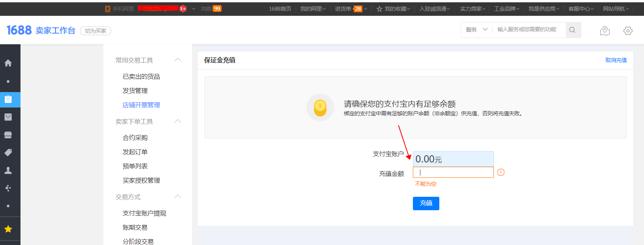This screenshot has width=644, height=245.
Task: Open the map location pin icon
Action: pyautogui.click(x=605, y=31)
